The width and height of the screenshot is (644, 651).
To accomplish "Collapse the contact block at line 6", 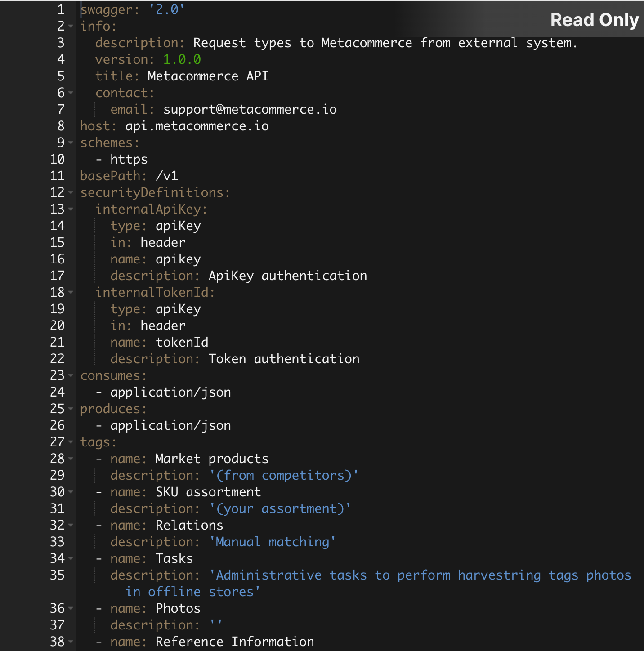I will (71, 93).
